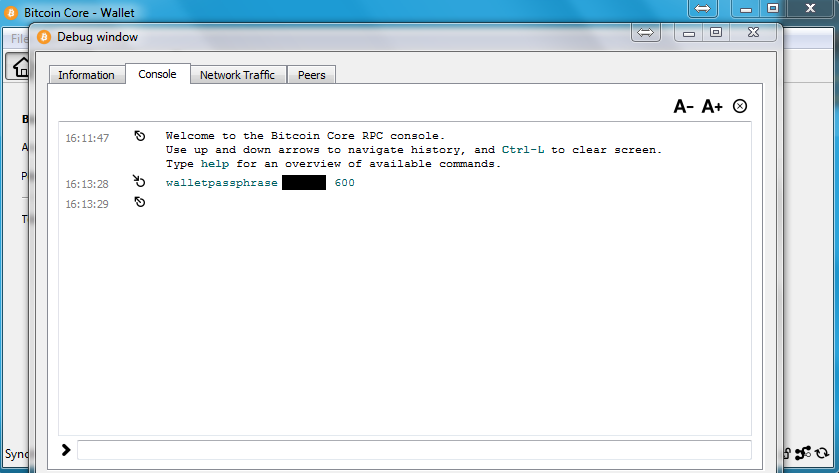Click the walletpassphrase command text
Screen dimensions: 839x473
point(222,183)
